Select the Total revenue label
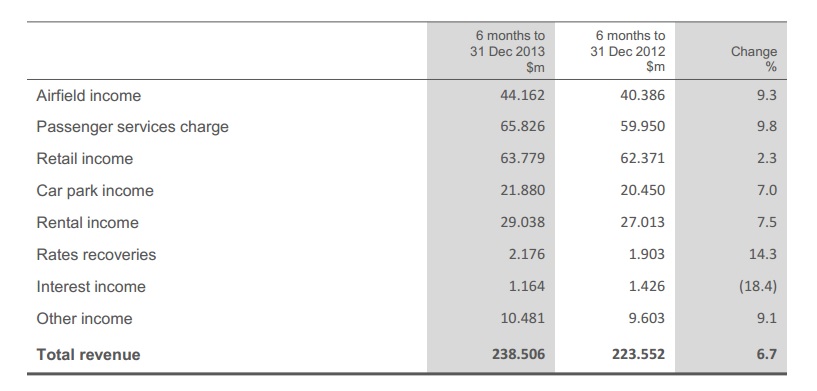 (89, 355)
